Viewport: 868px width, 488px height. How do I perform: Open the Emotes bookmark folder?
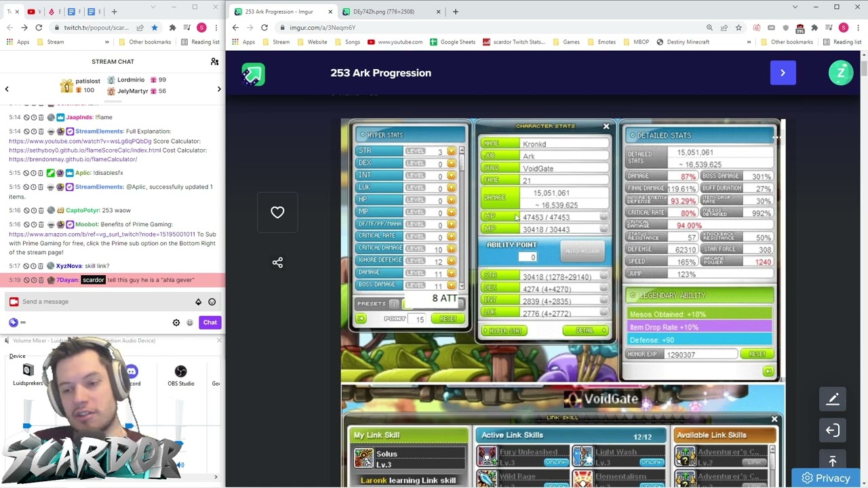[601, 42]
